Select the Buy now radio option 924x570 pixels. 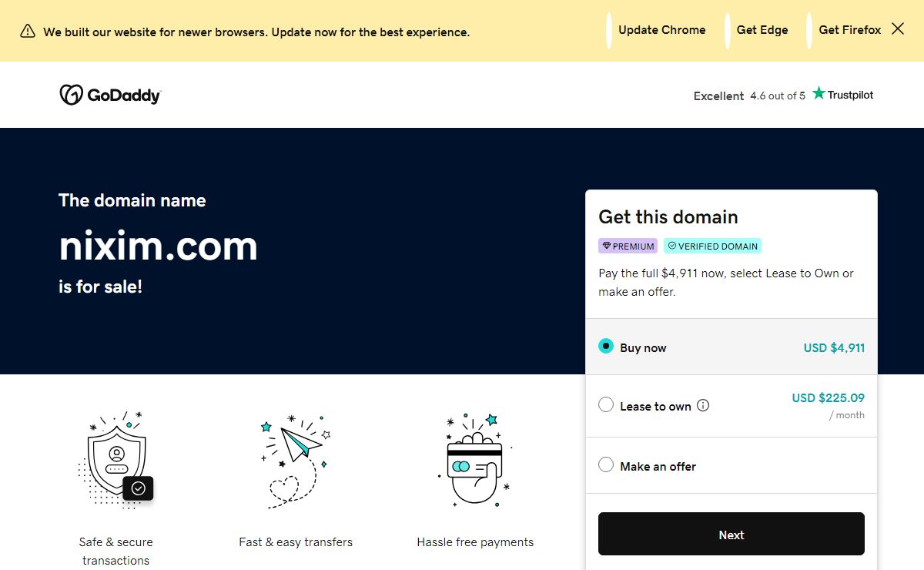coord(606,347)
